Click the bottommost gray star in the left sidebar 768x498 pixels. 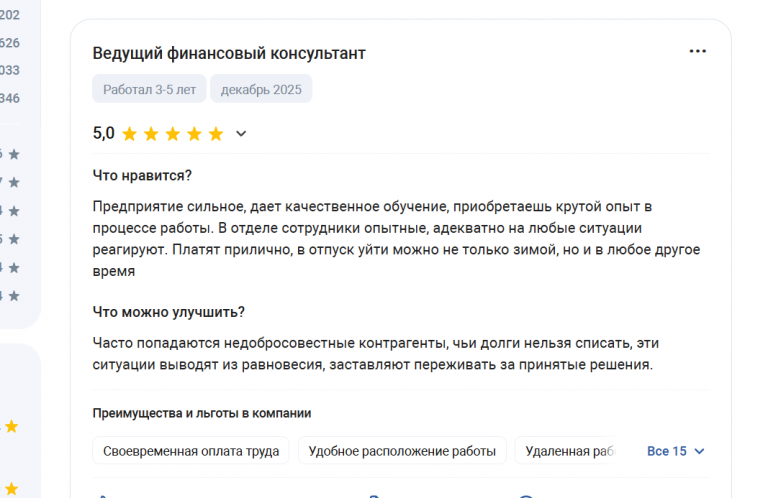point(13,295)
